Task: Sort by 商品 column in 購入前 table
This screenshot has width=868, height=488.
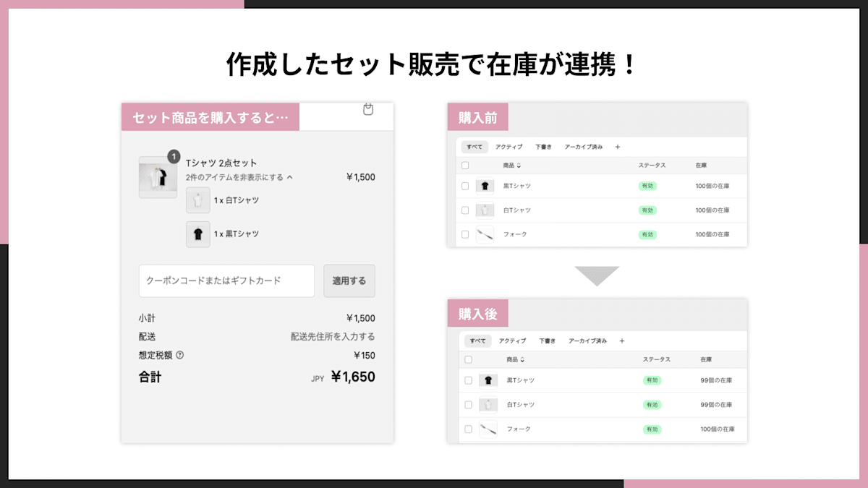Action: coord(511,166)
